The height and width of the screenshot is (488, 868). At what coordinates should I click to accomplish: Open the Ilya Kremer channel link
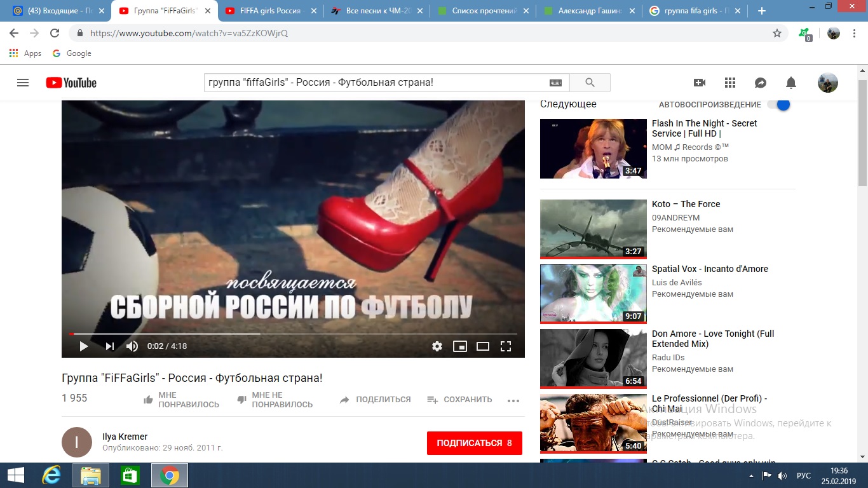pyautogui.click(x=125, y=437)
